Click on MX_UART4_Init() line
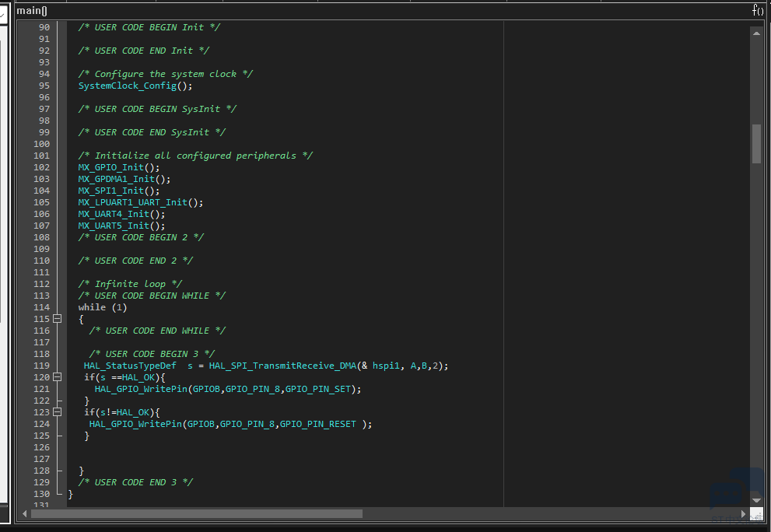The height and width of the screenshot is (532, 771). 121,214
